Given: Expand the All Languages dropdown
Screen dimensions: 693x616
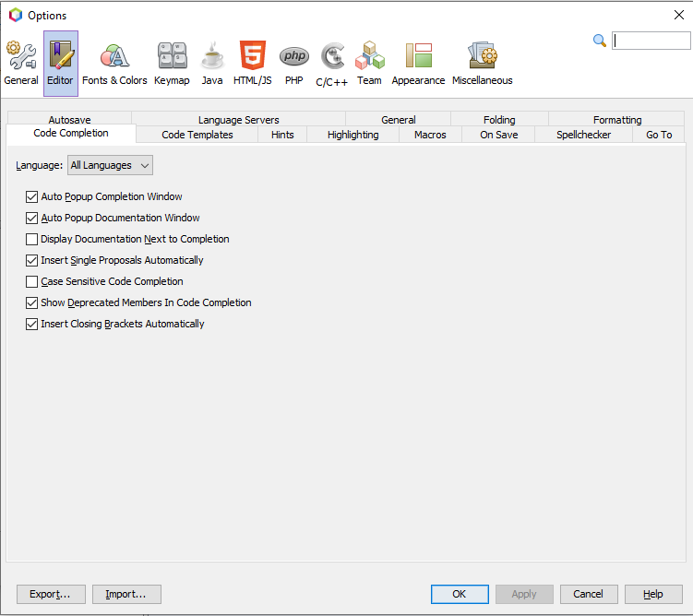Looking at the screenshot, I should (110, 165).
